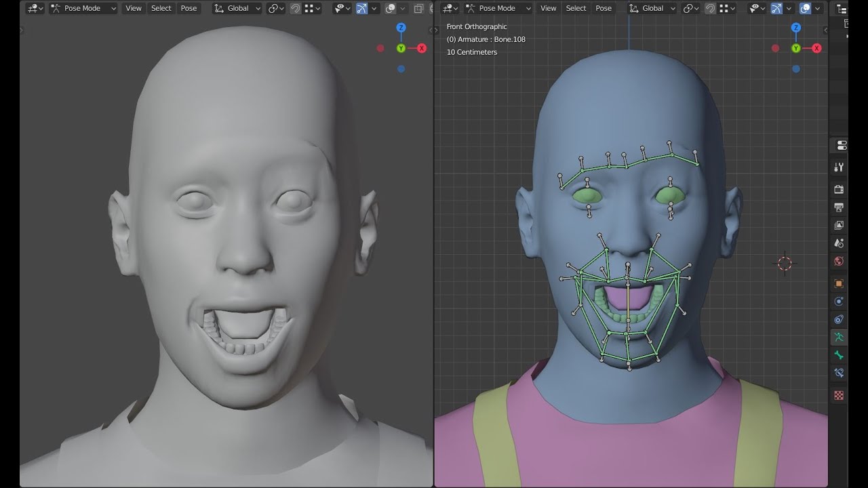Click negative Z axis dot in left viewport gizmo
868x488 pixels.
(401, 69)
